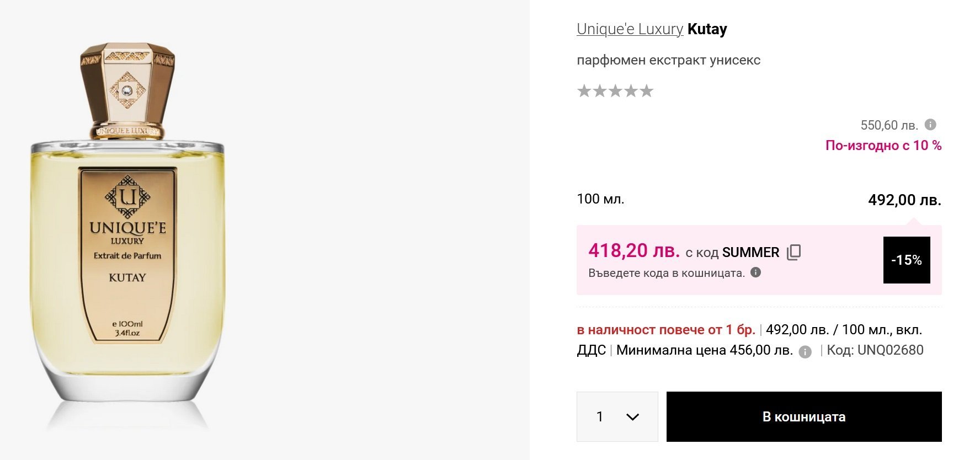The width and height of the screenshot is (980, 460).
Task: Click the 'По-изгодно с 10 %' label
Action: point(883,146)
